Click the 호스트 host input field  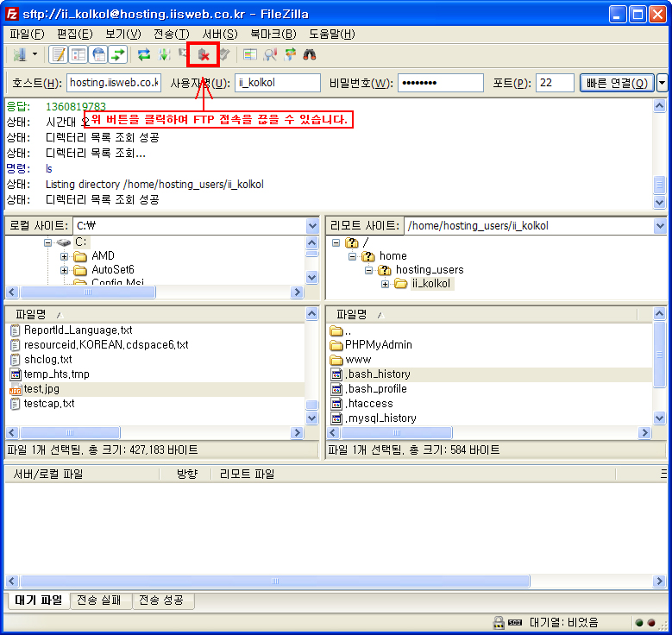114,83
